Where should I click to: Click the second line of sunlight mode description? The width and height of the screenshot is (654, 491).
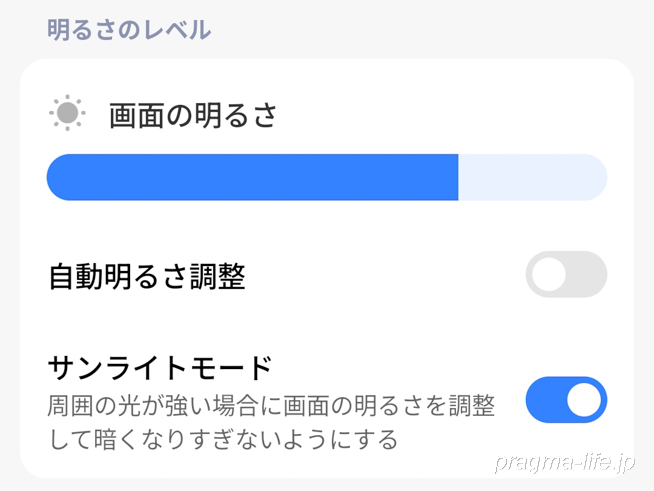point(223,439)
